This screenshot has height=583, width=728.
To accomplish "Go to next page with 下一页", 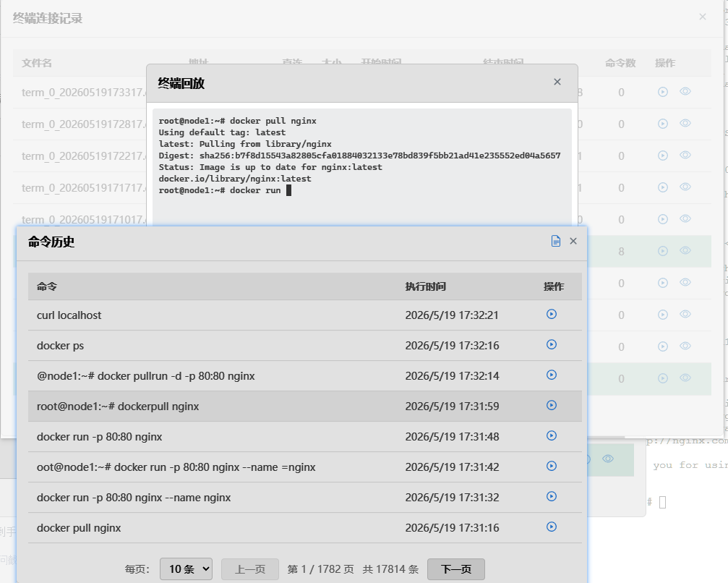I will click(456, 569).
